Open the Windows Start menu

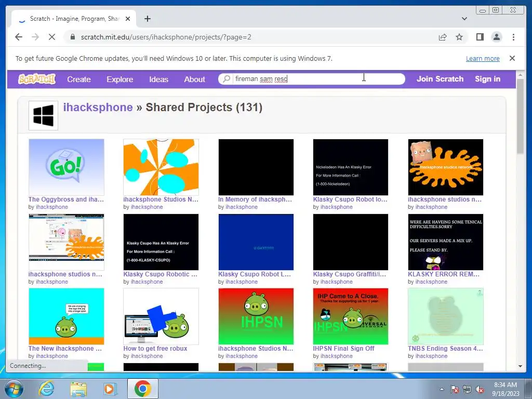(x=13, y=389)
